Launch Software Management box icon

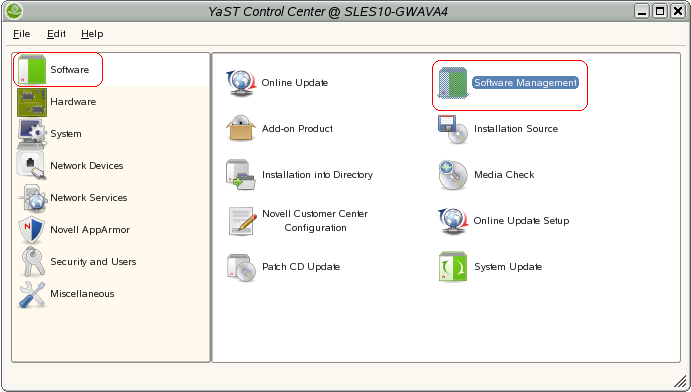point(453,83)
